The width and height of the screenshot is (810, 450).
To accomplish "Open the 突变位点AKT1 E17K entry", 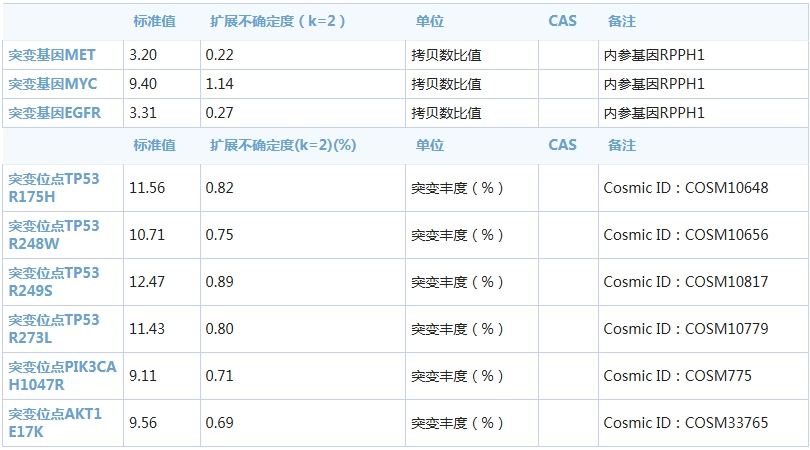I will pyautogui.click(x=55, y=423).
